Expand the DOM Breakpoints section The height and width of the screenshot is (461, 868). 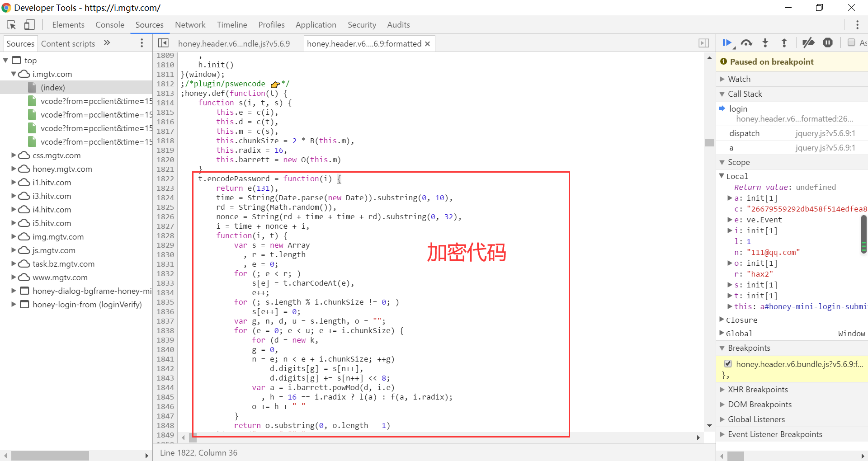722,405
